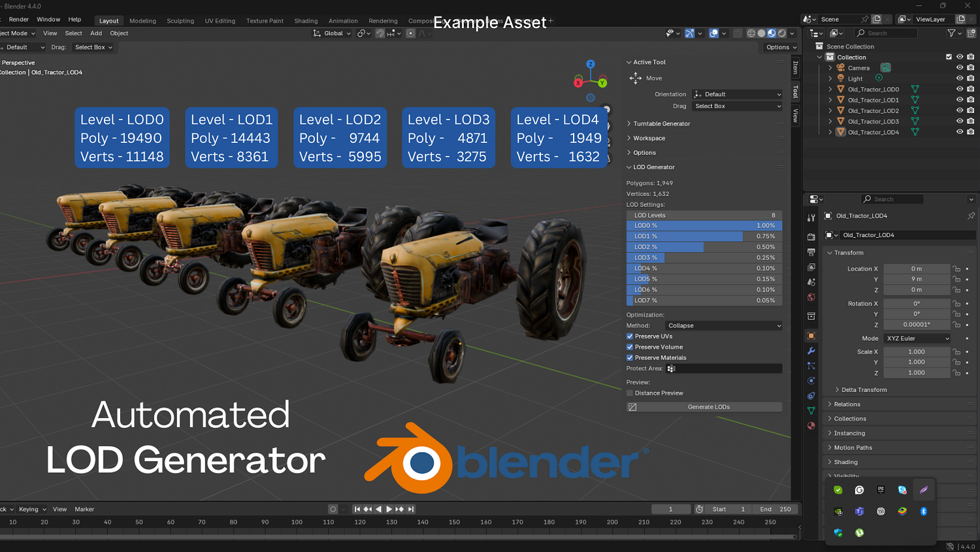Hide Old_Tractor_LOD2 with its eye icon

[x=960, y=110]
